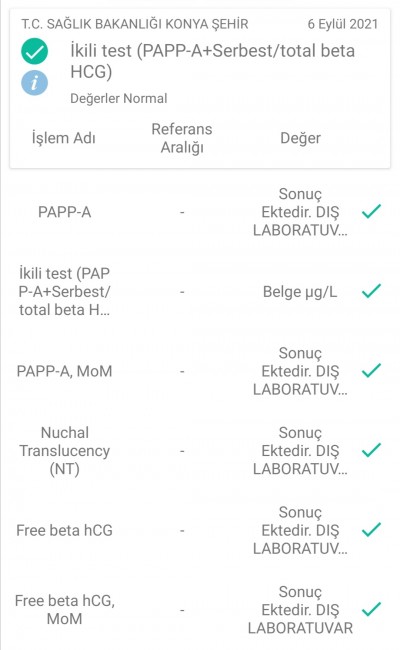Select the İşlem Adı column header

pos(64,138)
